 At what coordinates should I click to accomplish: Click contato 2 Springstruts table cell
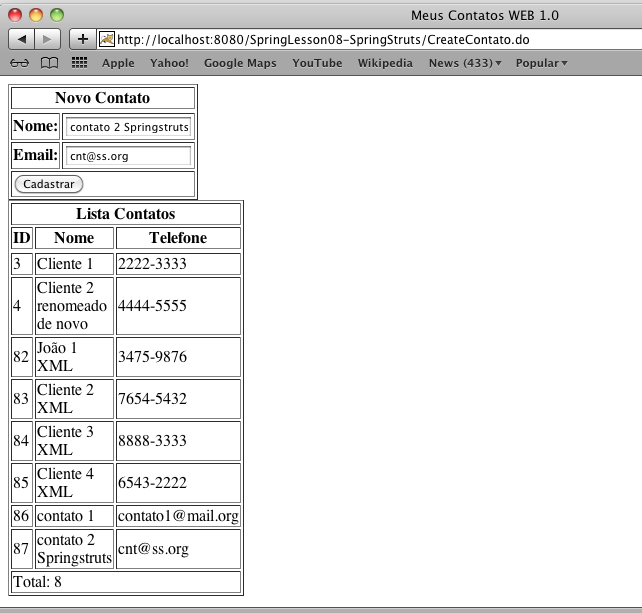74,549
